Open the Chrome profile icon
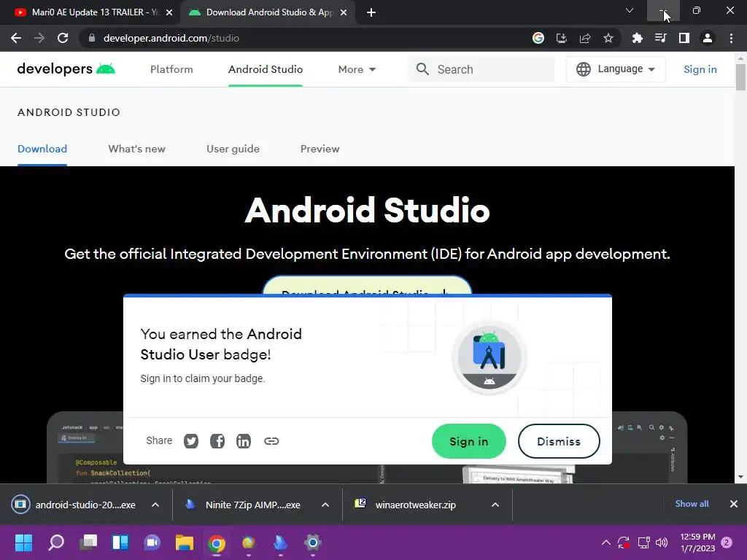The width and height of the screenshot is (747, 560). (708, 38)
